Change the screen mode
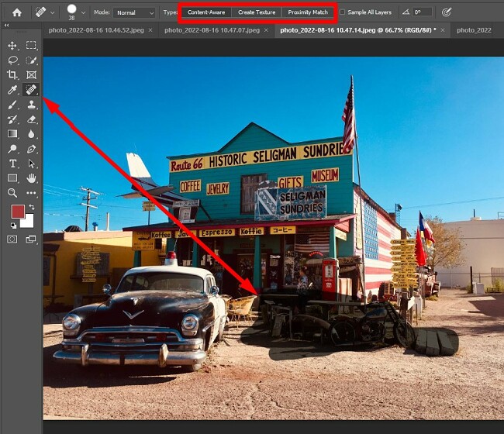This screenshot has width=504, height=434. point(31,239)
